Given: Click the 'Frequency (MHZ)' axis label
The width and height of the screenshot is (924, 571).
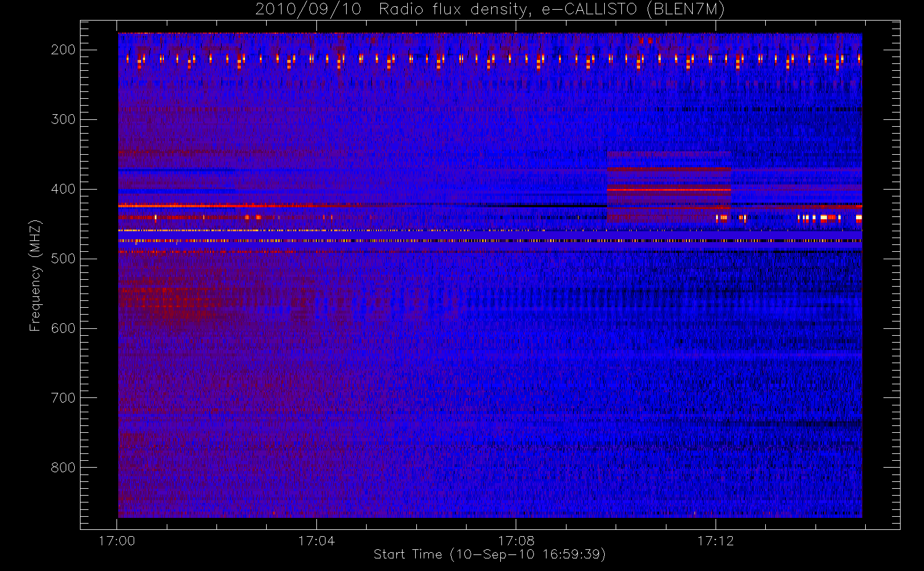Looking at the screenshot, I should (x=35, y=275).
